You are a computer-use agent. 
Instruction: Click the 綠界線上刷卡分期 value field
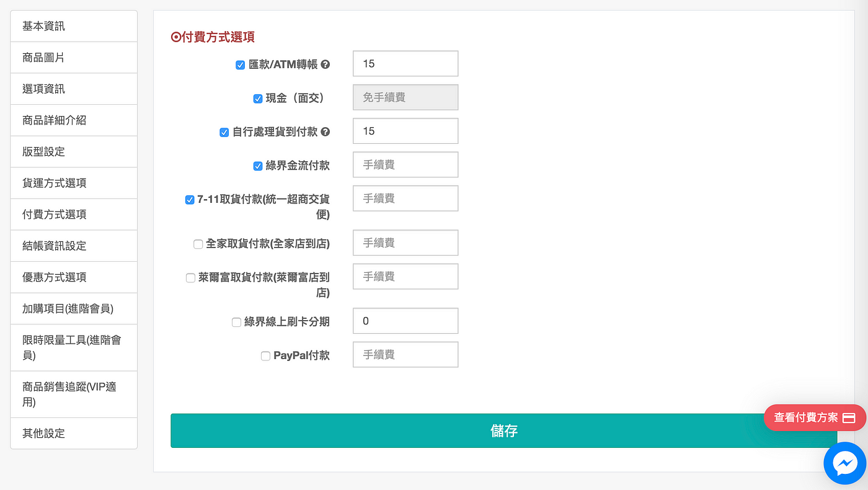pos(405,321)
